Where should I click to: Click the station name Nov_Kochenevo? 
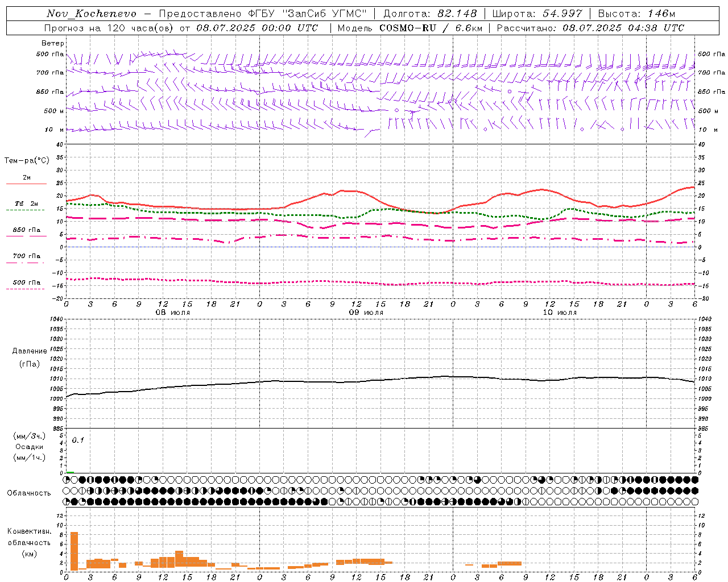click(x=91, y=14)
